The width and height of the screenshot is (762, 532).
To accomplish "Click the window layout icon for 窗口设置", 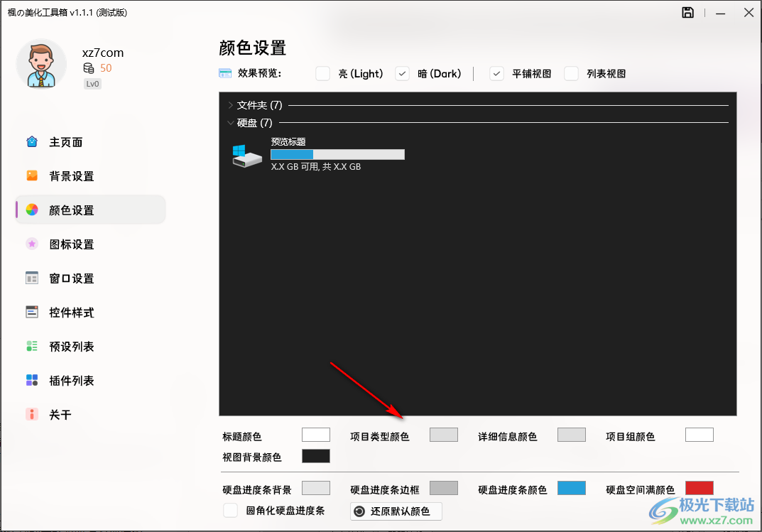I will click(32, 278).
